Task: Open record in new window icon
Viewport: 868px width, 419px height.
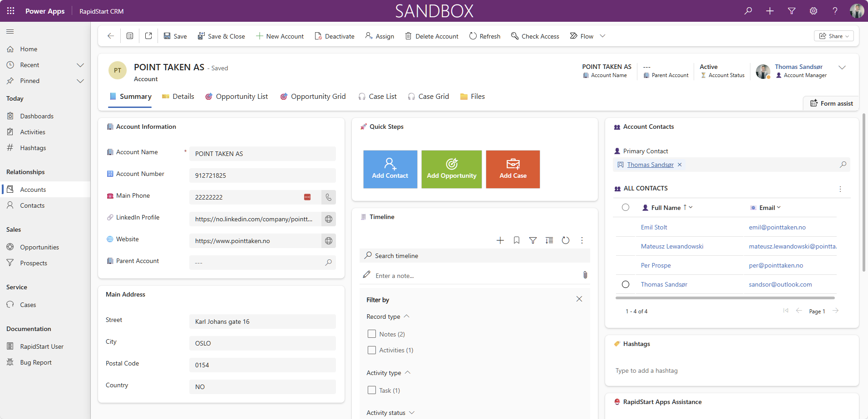Action: click(148, 36)
